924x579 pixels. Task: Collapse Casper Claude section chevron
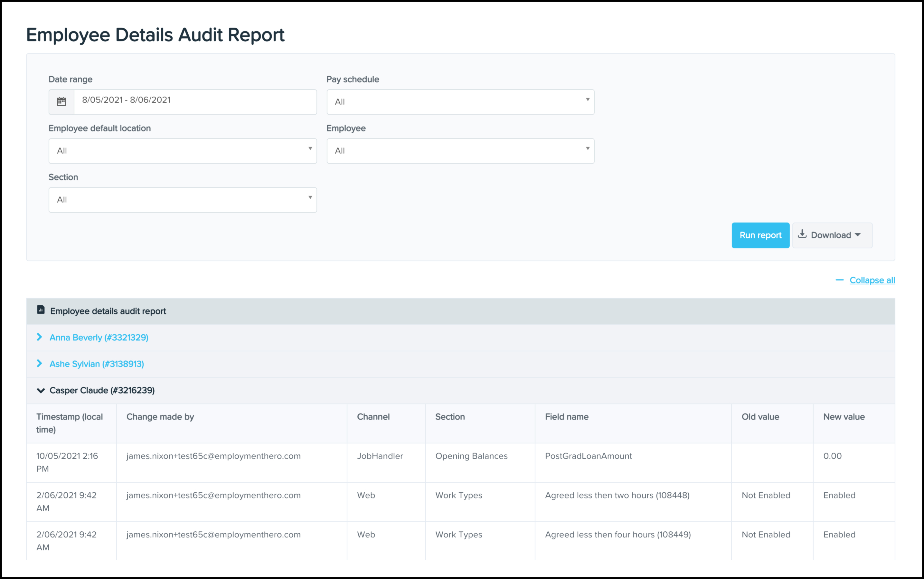(41, 391)
